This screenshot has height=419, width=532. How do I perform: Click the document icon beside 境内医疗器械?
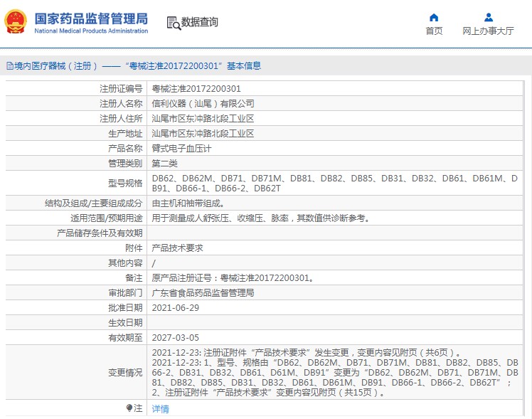[10, 66]
